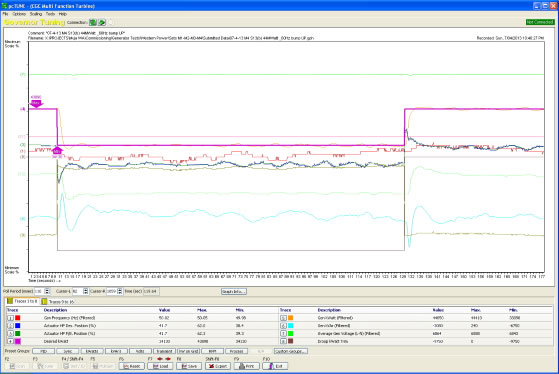Click the F10 Exit button
Image resolution: width=559 pixels, height=374 pixels.
tap(275, 366)
